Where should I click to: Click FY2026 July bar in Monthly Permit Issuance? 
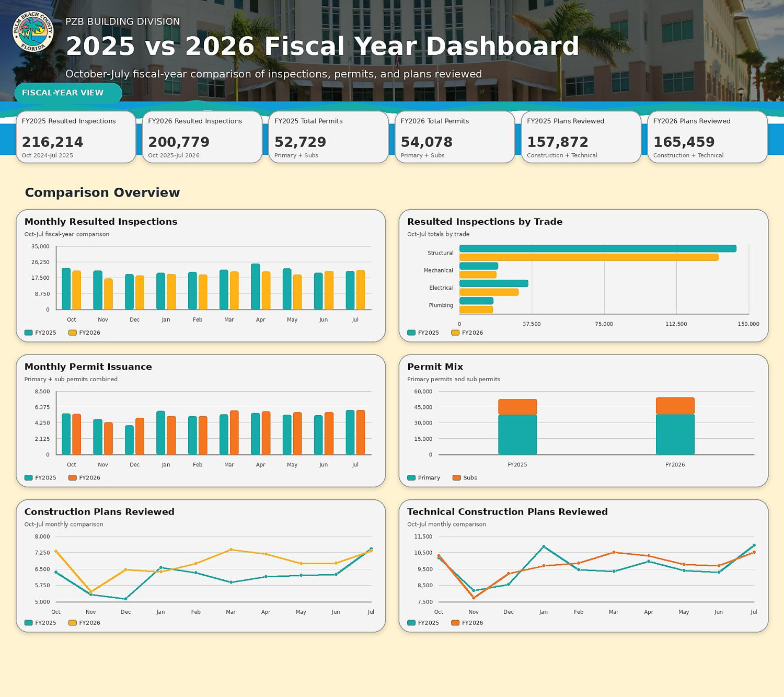pos(361,432)
